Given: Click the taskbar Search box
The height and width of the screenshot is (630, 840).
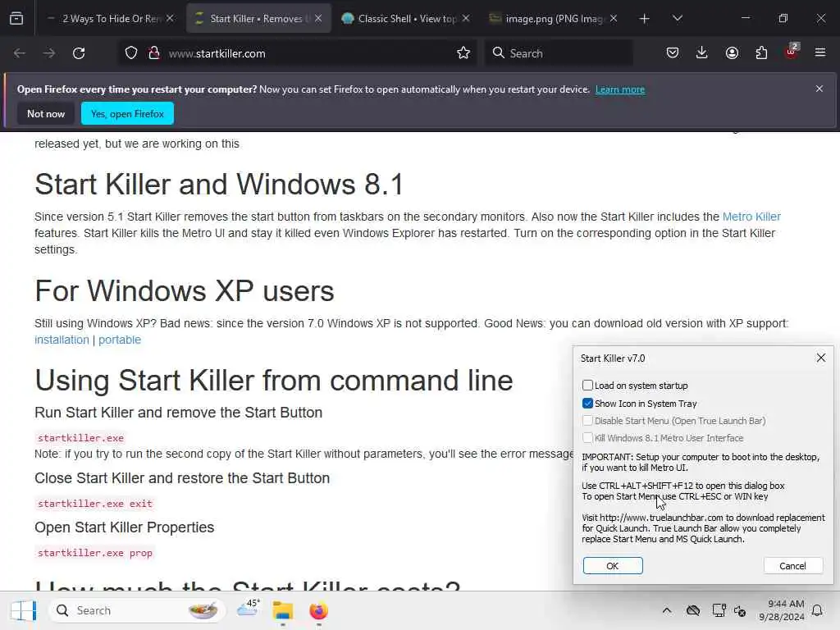Looking at the screenshot, I should click(x=137, y=610).
